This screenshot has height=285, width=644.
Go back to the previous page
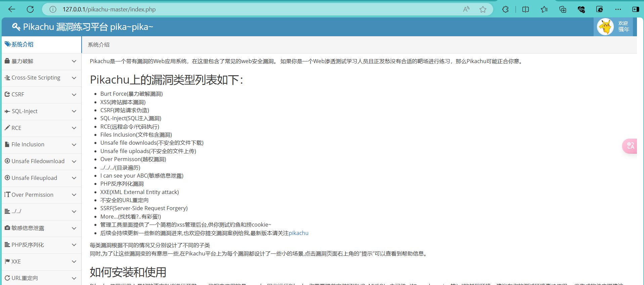point(12,9)
